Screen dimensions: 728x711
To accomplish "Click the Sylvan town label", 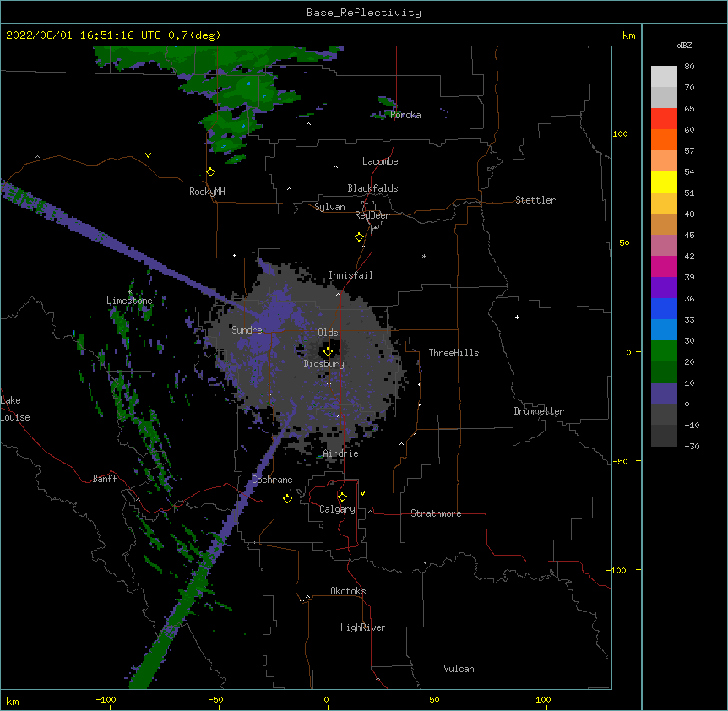I will tap(329, 207).
